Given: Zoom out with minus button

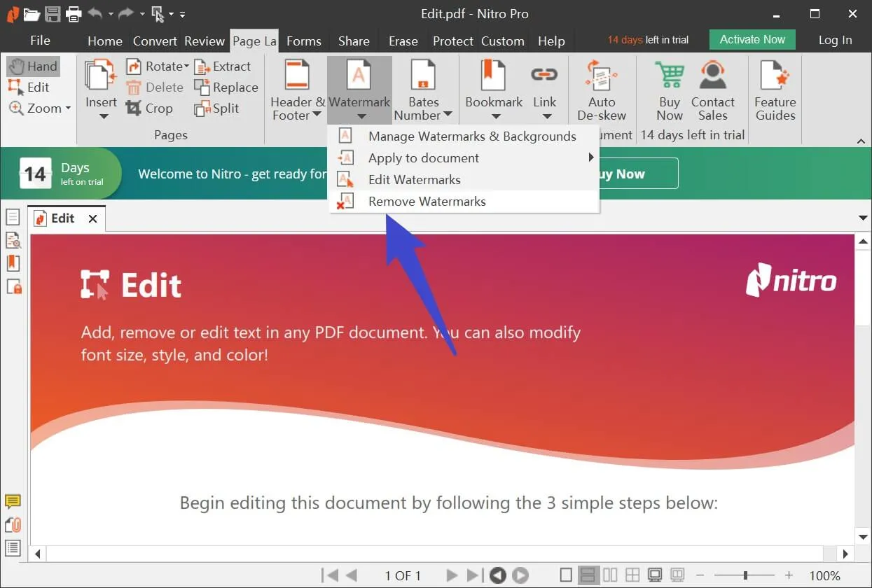Looking at the screenshot, I should coord(699,575).
